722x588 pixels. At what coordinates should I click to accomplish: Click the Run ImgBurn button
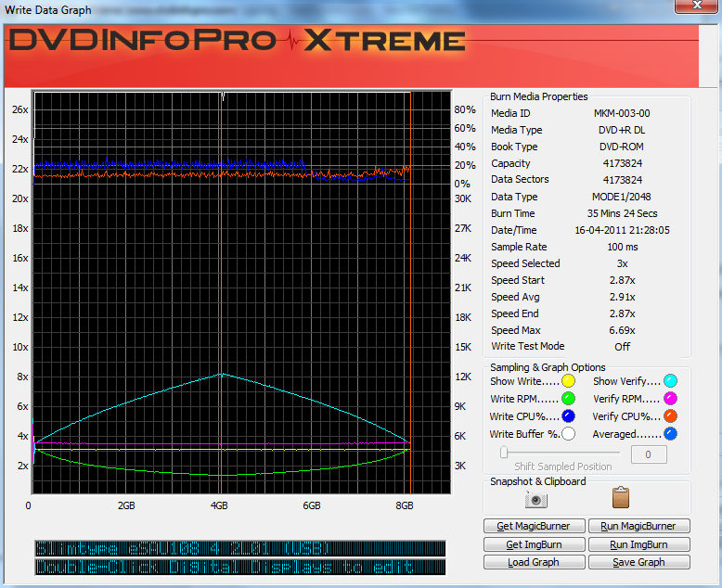click(639, 544)
